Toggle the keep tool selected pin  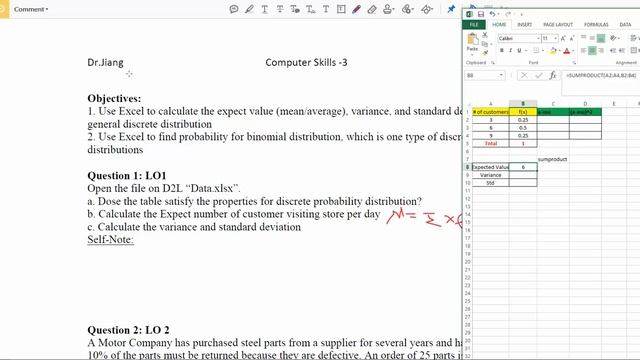click(x=451, y=9)
